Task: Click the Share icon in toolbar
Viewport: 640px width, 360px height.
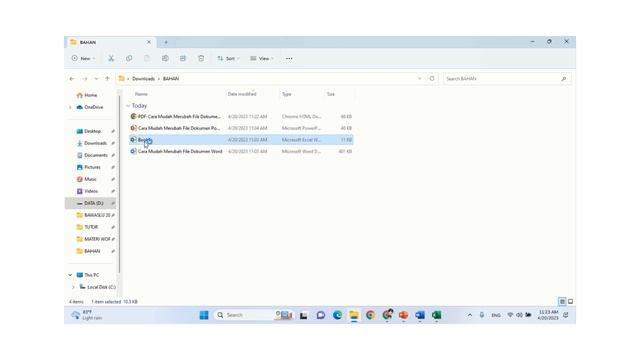Action: pyautogui.click(x=183, y=58)
